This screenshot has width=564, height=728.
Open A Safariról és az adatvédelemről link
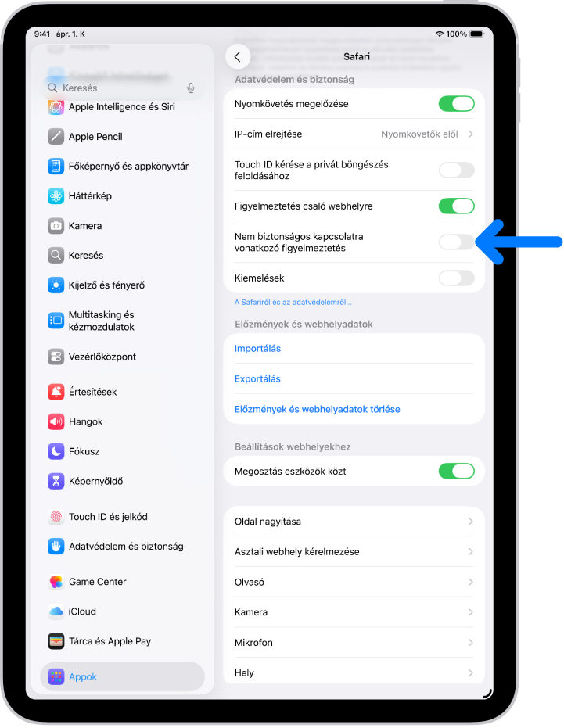click(293, 303)
